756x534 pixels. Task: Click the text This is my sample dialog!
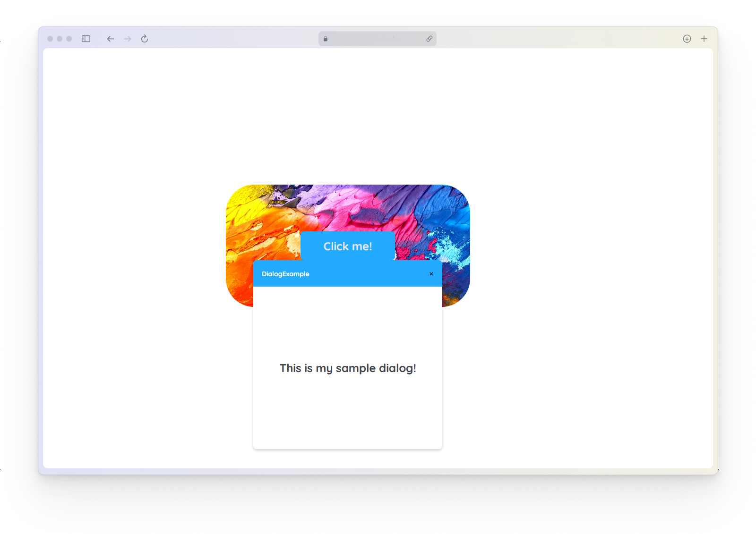[347, 368]
